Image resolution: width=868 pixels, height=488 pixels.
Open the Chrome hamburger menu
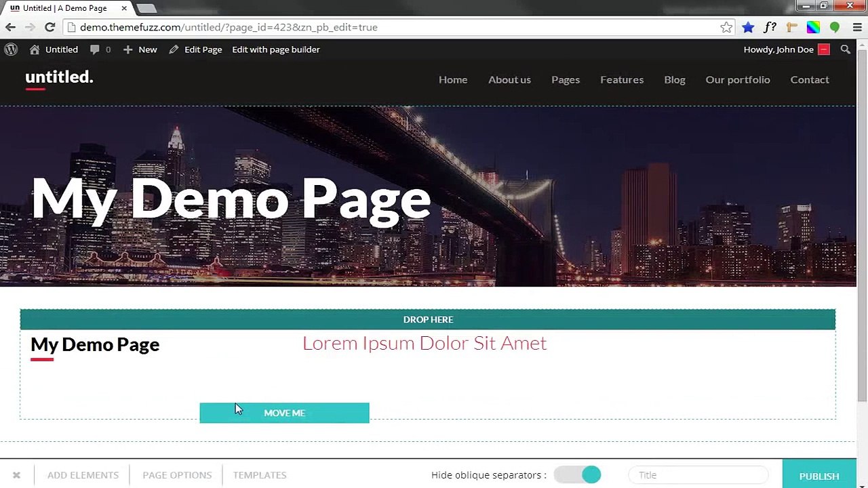(857, 27)
